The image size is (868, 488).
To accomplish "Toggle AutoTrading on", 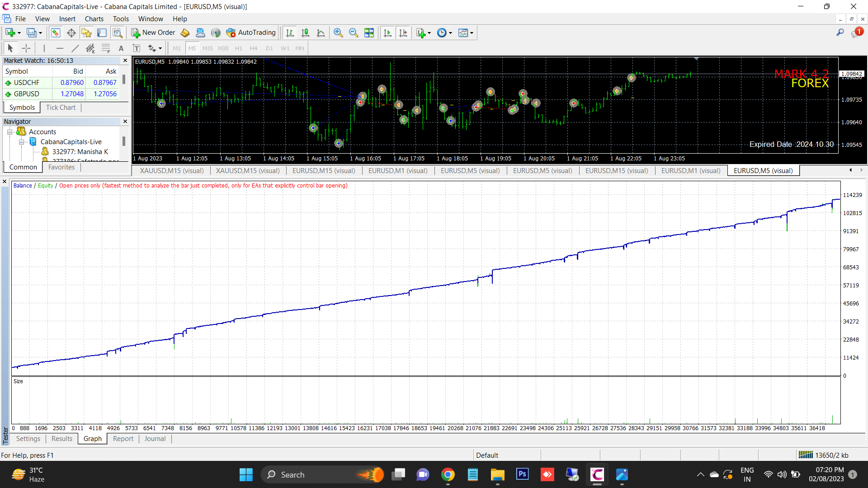I will (251, 33).
